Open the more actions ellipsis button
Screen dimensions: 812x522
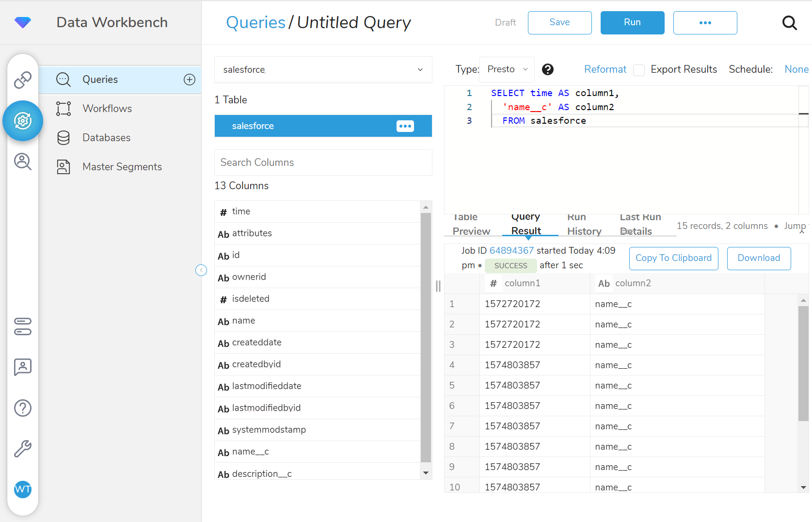coord(705,23)
